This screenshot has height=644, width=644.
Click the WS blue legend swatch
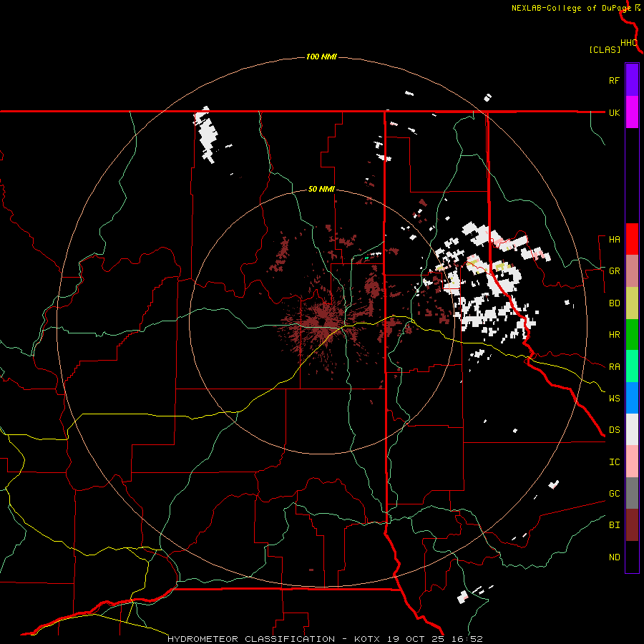pos(632,398)
